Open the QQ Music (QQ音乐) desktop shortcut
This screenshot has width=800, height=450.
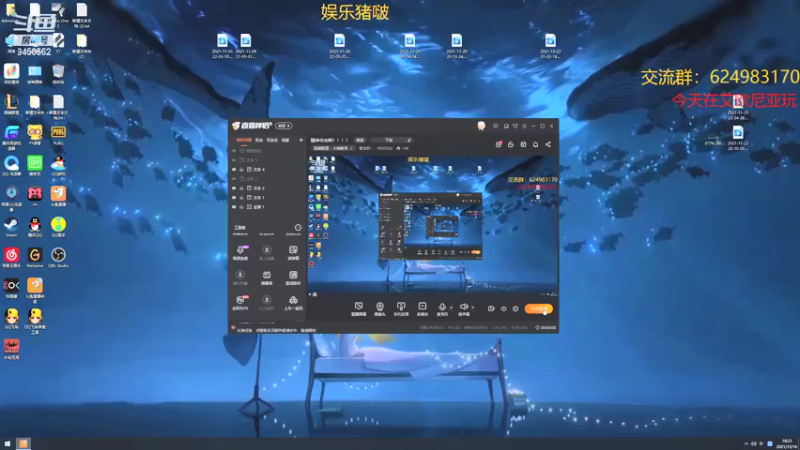(58, 227)
